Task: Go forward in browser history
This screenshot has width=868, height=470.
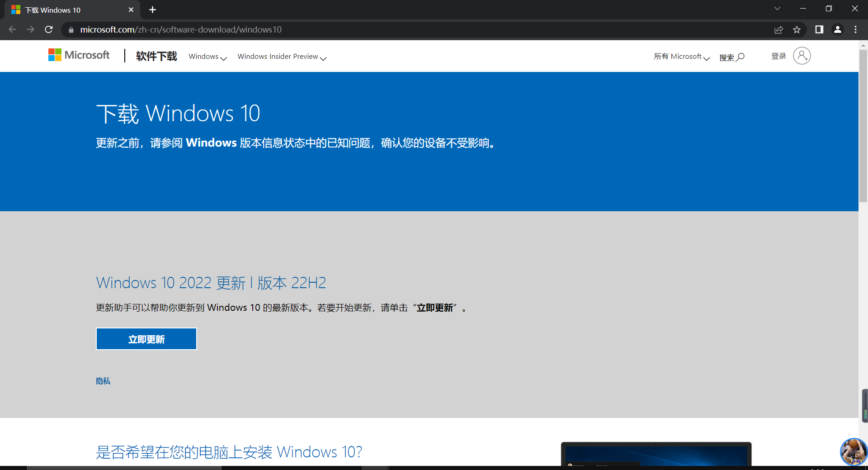Action: click(x=30, y=29)
